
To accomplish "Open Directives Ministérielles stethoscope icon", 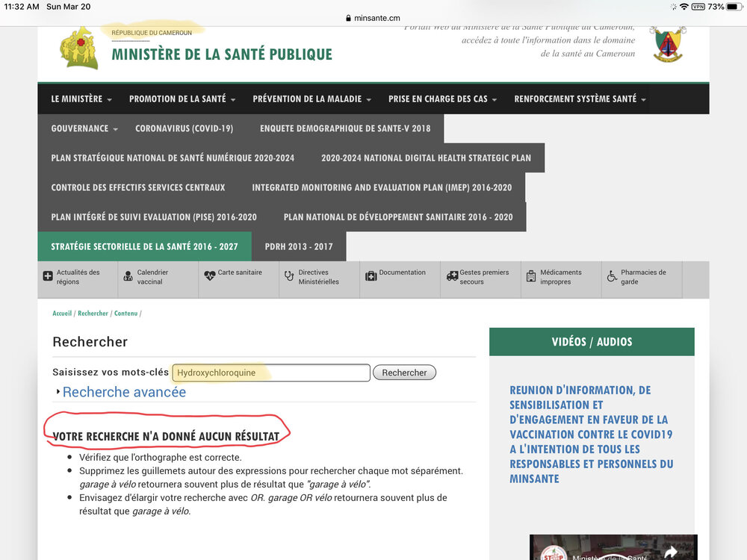I will click(x=289, y=276).
